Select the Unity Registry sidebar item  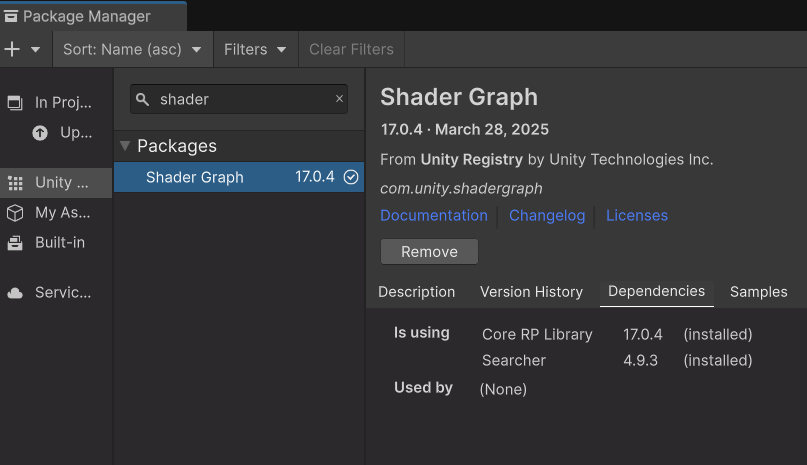[x=56, y=183]
